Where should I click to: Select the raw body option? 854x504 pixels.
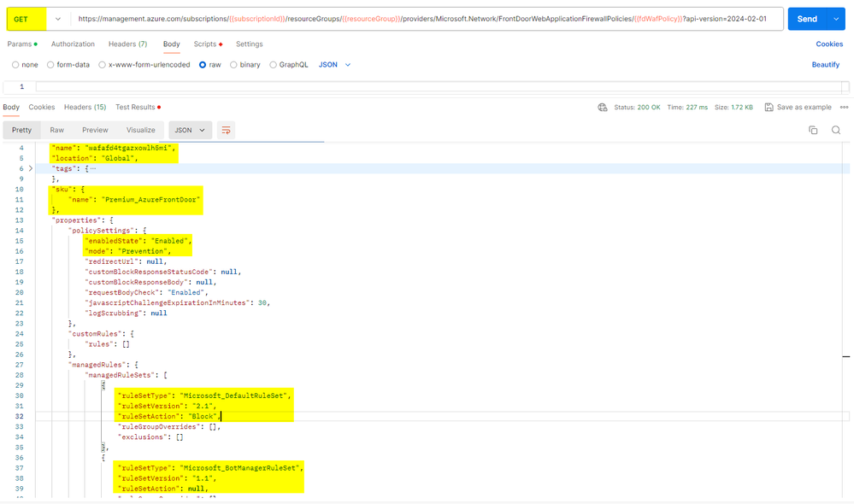[203, 65]
